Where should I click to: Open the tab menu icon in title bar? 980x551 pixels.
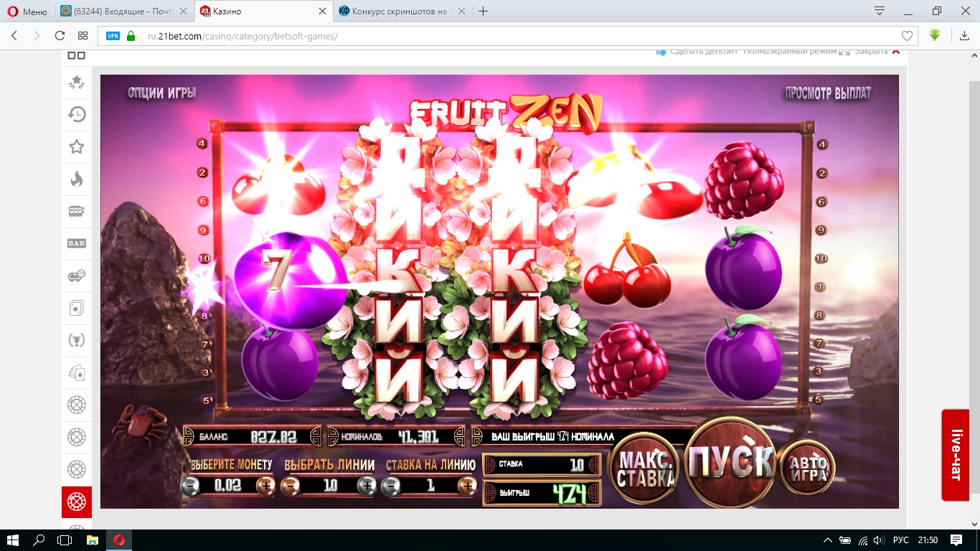pyautogui.click(x=880, y=11)
